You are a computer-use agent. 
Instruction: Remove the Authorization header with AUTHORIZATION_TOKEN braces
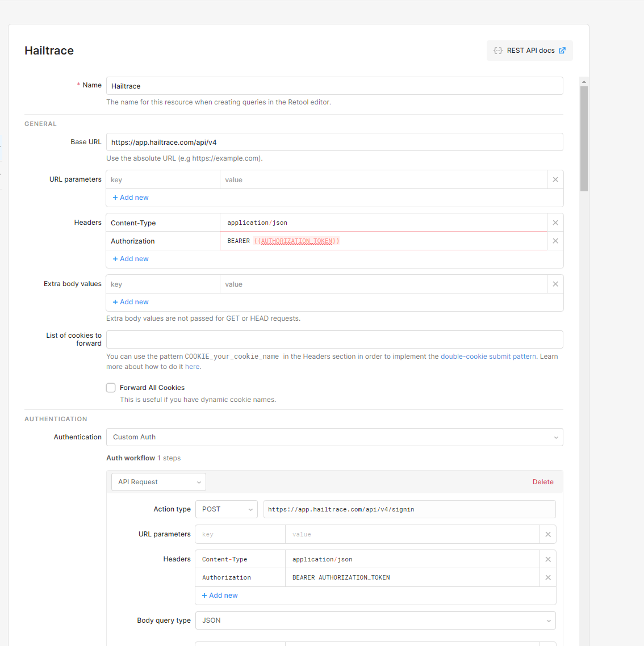tap(555, 241)
